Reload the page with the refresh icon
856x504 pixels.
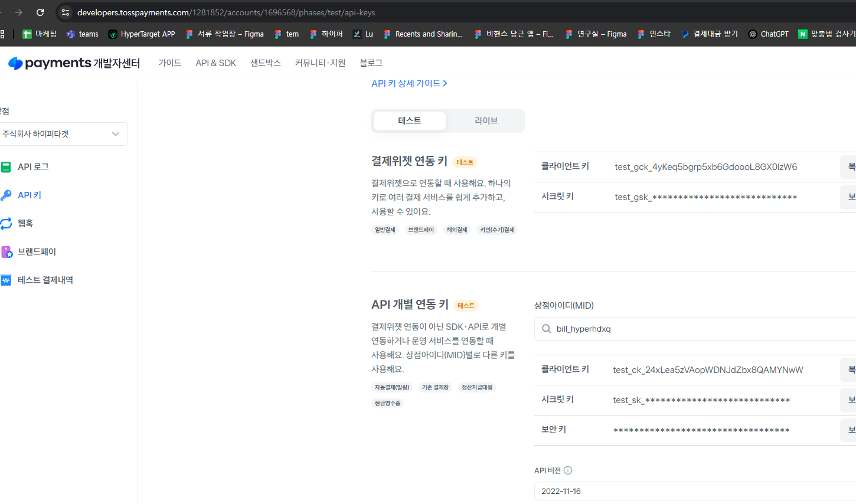40,12
